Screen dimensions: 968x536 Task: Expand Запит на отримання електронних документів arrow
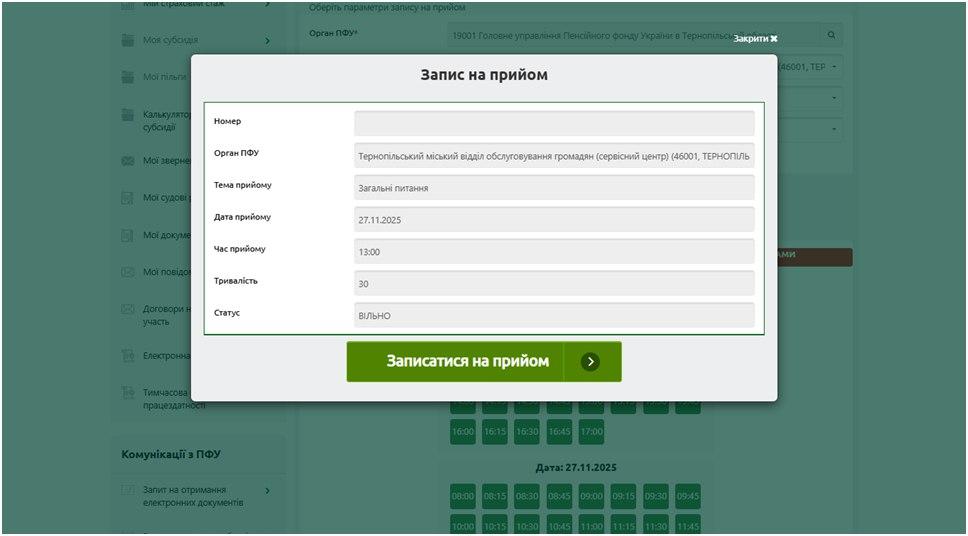[x=268, y=491]
